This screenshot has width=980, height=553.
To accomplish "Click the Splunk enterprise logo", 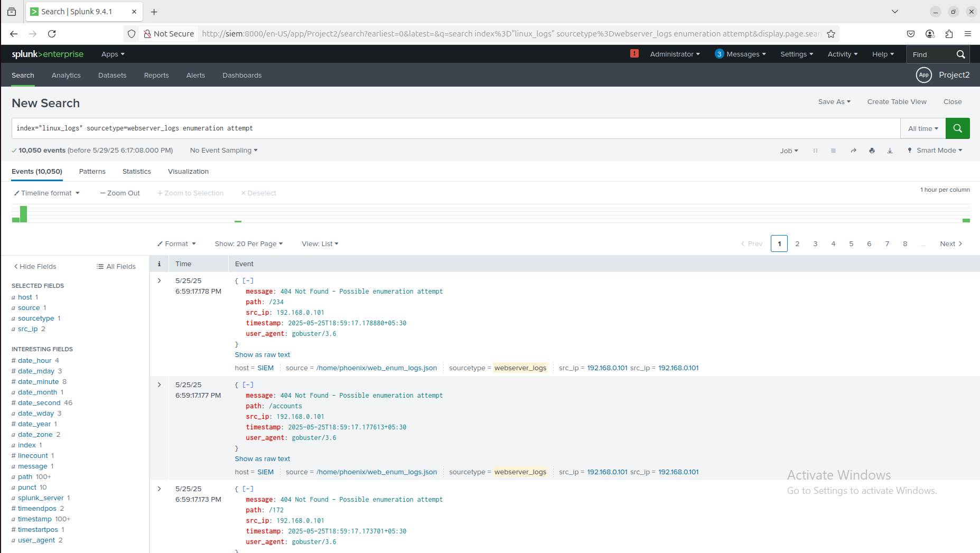I will click(x=48, y=54).
